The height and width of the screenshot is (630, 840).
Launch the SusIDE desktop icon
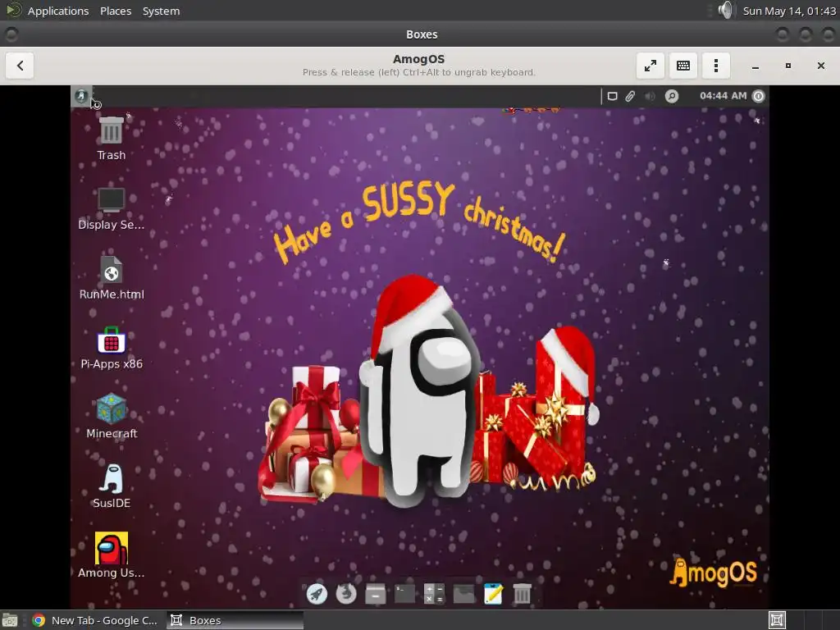(x=111, y=478)
